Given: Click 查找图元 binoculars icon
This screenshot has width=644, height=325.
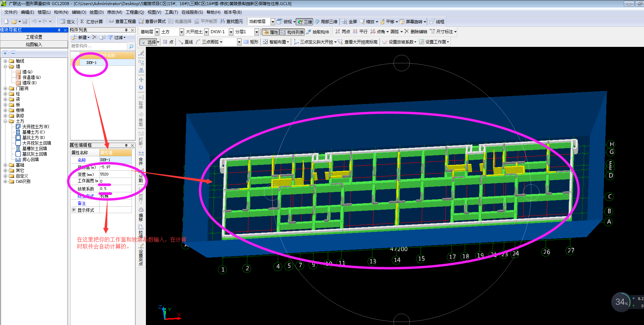Looking at the screenshot, I should (x=222, y=22).
